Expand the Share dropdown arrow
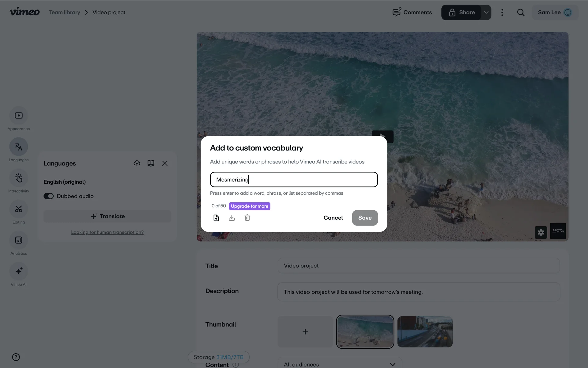Image resolution: width=588 pixels, height=368 pixels. tap(486, 13)
